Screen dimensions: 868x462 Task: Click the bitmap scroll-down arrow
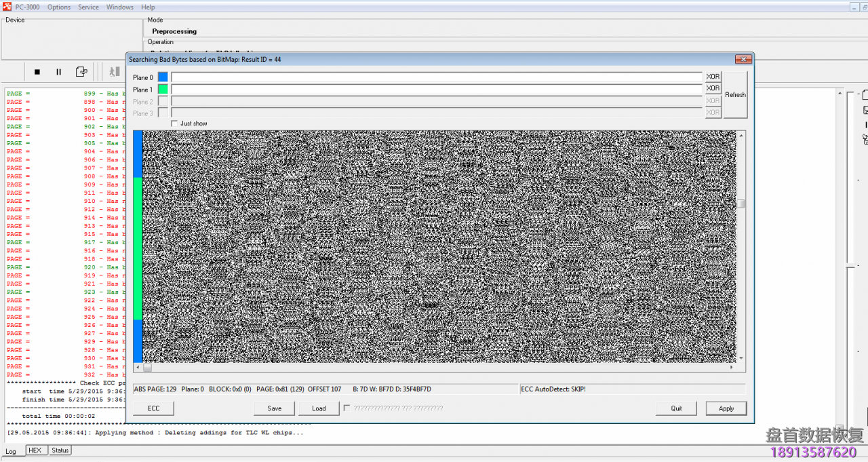click(x=741, y=358)
